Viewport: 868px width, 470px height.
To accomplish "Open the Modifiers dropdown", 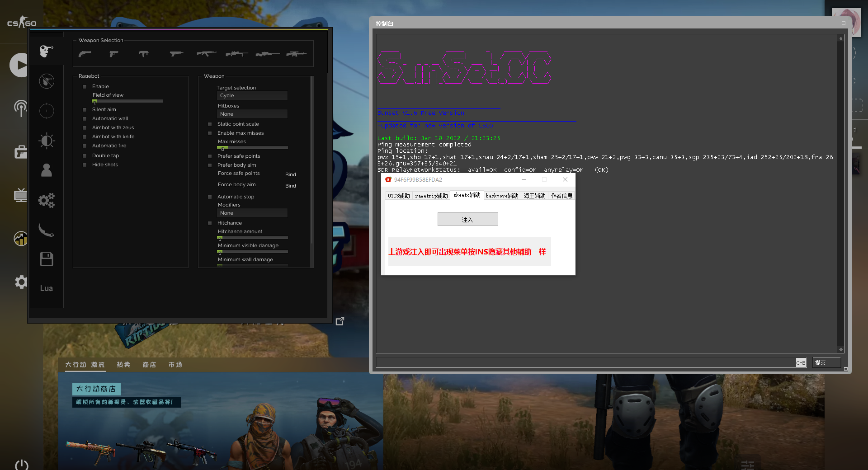I will click(x=252, y=213).
